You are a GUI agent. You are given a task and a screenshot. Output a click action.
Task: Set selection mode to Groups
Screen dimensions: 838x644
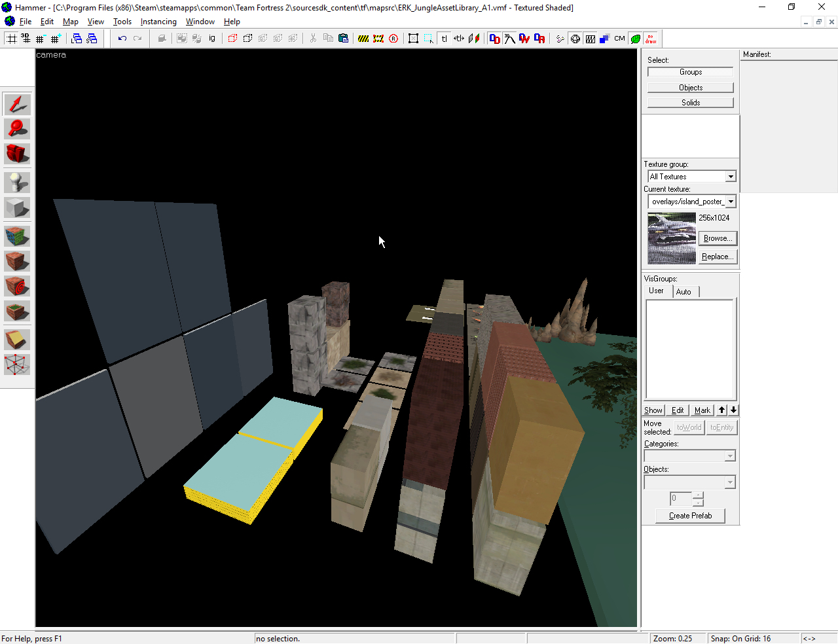pyautogui.click(x=691, y=72)
